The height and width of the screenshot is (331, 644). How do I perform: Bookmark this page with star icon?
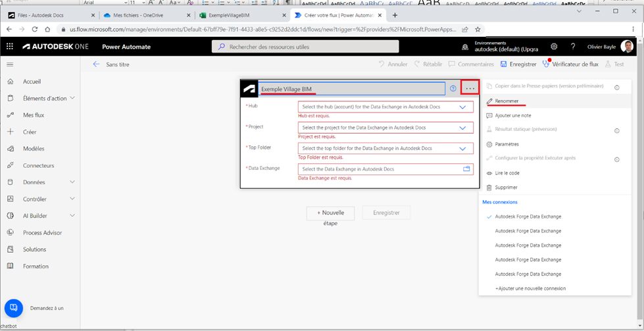click(478, 30)
